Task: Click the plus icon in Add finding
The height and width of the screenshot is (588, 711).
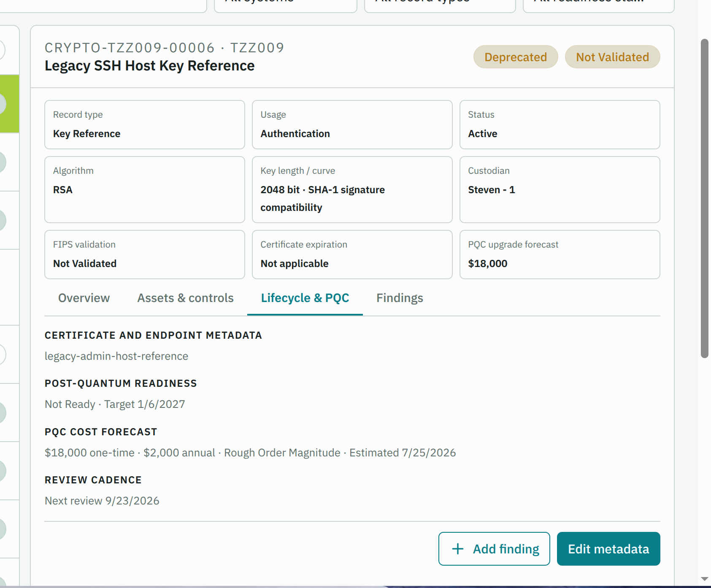Action: pos(458,549)
